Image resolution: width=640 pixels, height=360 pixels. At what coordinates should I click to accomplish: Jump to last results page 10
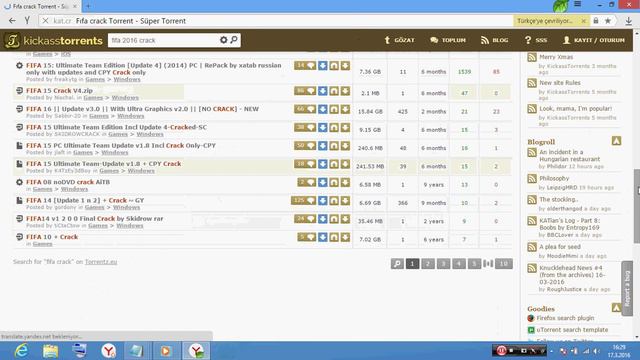click(504, 264)
